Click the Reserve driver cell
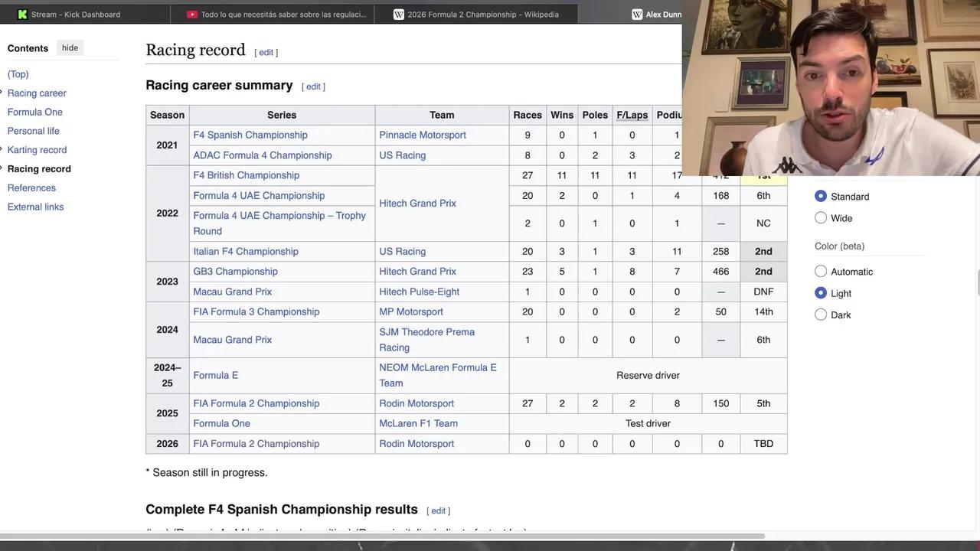The image size is (980, 551). coord(648,375)
